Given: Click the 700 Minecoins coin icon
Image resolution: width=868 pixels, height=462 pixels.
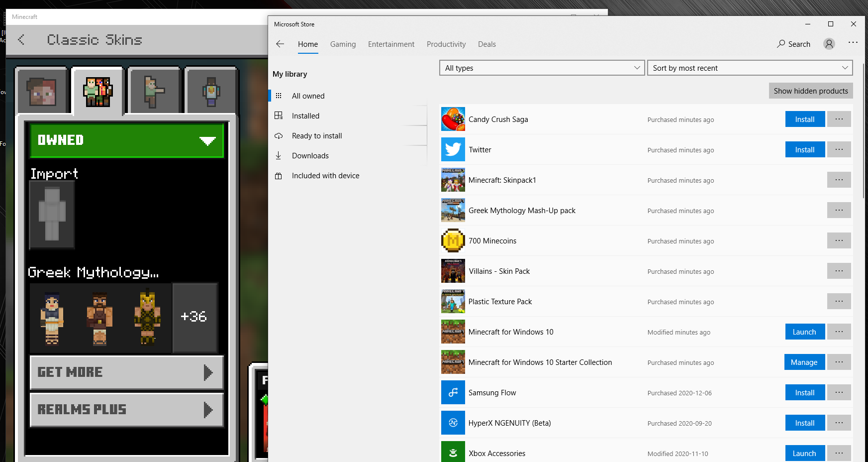Looking at the screenshot, I should point(453,241).
